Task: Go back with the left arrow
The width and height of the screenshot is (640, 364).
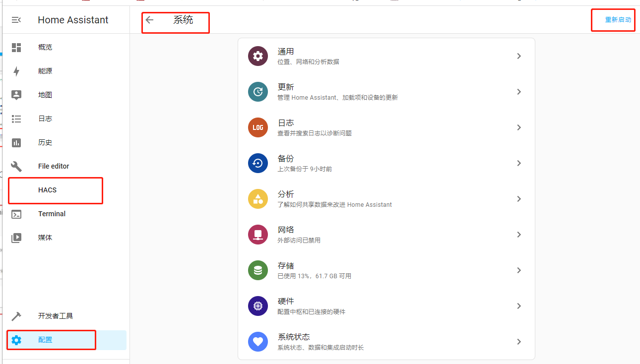Action: pos(149,20)
